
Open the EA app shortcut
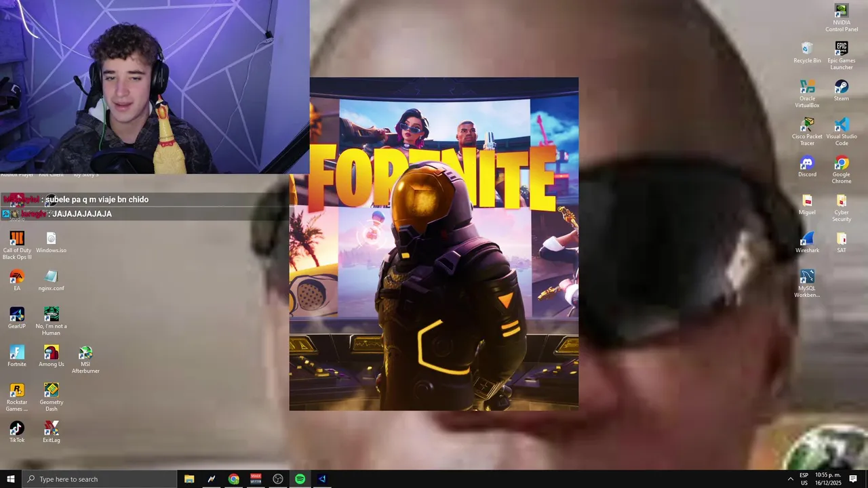17,281
